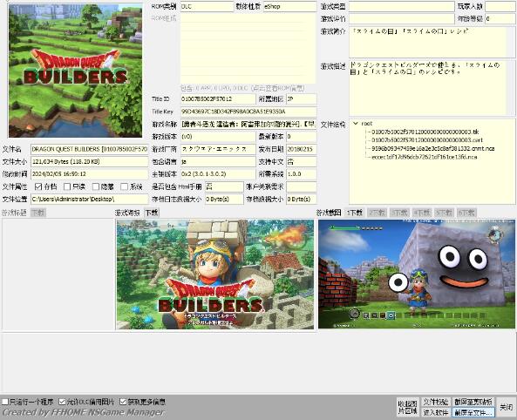Select the .cnmt.nca file in tree
The image size is (517, 420).
pos(433,149)
